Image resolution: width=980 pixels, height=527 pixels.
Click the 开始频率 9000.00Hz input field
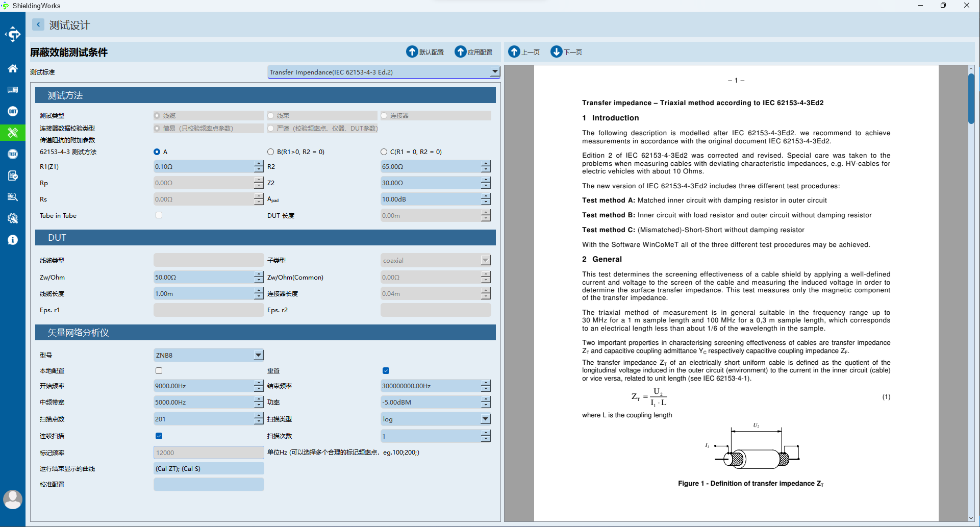pos(204,386)
